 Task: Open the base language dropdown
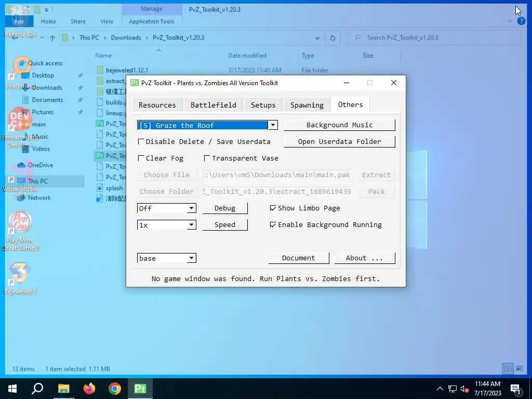[x=191, y=258]
